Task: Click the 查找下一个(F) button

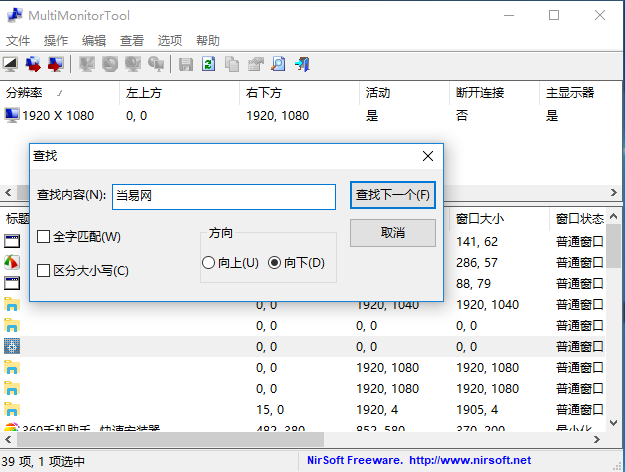Action: pos(393,195)
